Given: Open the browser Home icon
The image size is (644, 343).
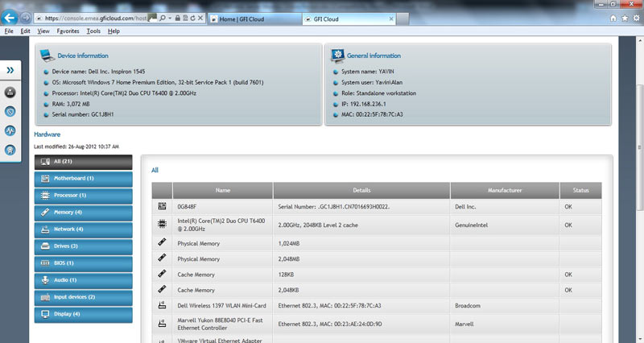Looking at the screenshot, I should (x=613, y=18).
